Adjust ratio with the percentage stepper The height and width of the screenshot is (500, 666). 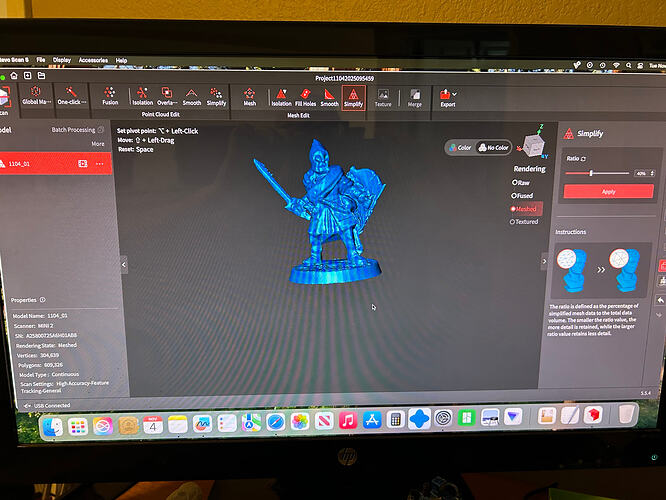tap(652, 173)
